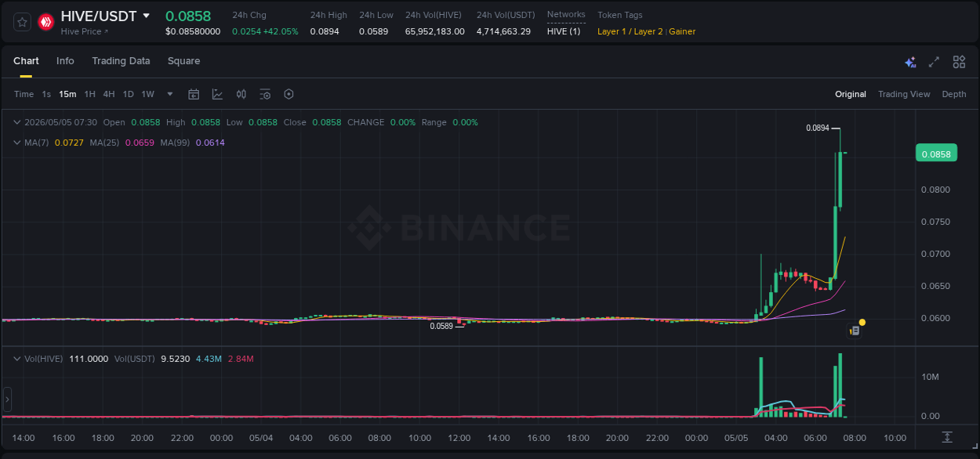Image resolution: width=980 pixels, height=459 pixels.
Task: Open the Hive Price link
Action: click(85, 31)
